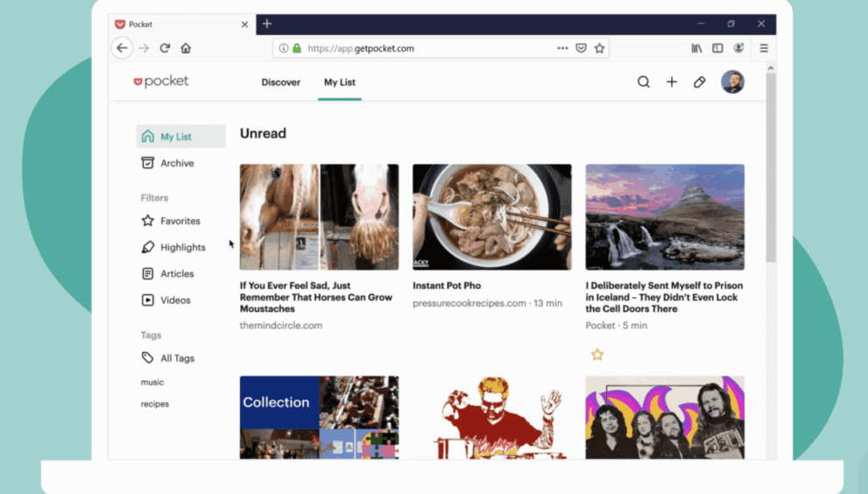This screenshot has width=868, height=494.
Task: Open the Firefox Library icon
Action: 696,48
